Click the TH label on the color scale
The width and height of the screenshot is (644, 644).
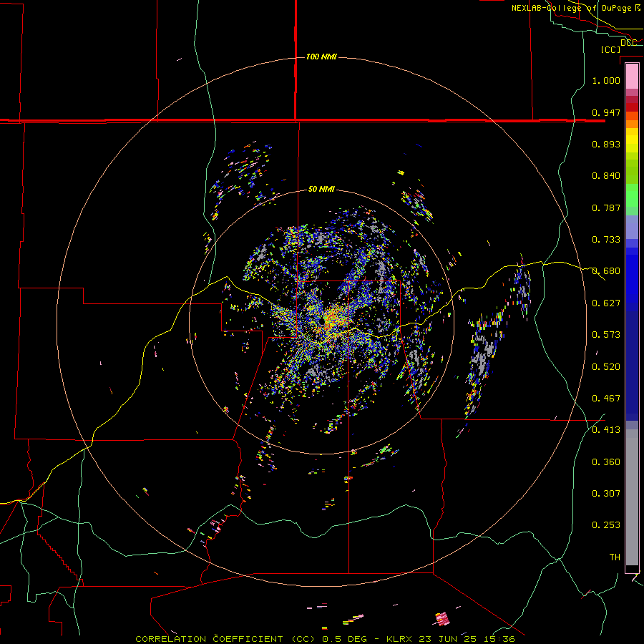[x=615, y=557]
